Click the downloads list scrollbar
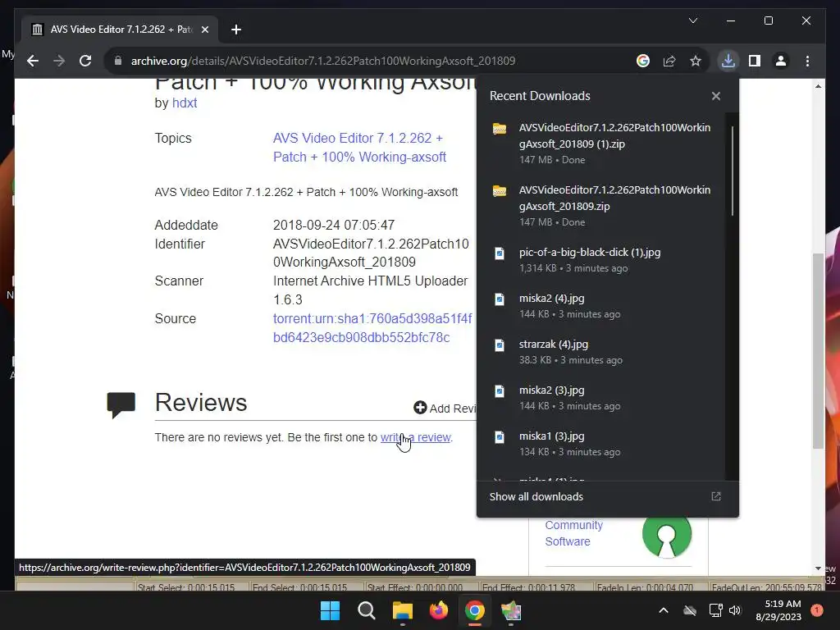The width and height of the screenshot is (840, 630). click(732, 171)
